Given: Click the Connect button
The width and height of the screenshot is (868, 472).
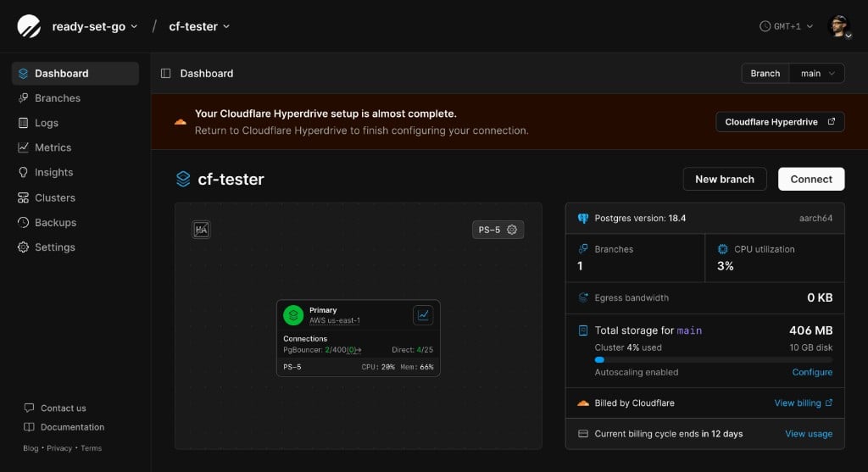Looking at the screenshot, I should click(811, 180).
